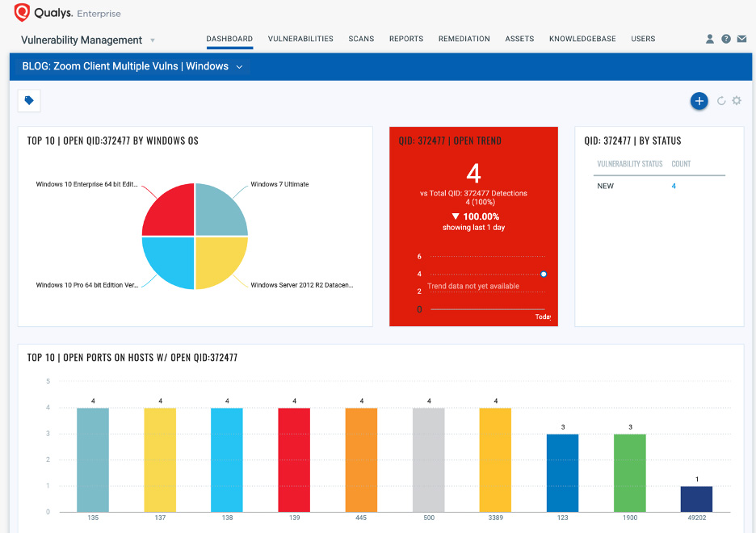Open dashboard settings gear icon
This screenshot has width=756, height=533.
tap(737, 101)
